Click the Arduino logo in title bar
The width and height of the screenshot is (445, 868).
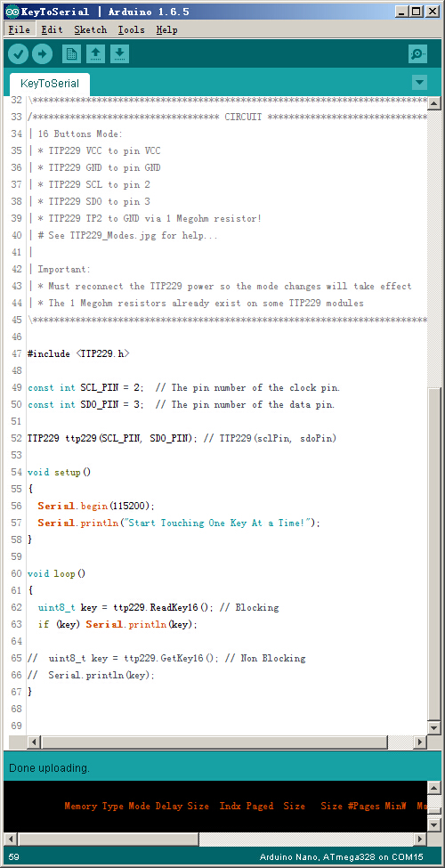tap(12, 11)
